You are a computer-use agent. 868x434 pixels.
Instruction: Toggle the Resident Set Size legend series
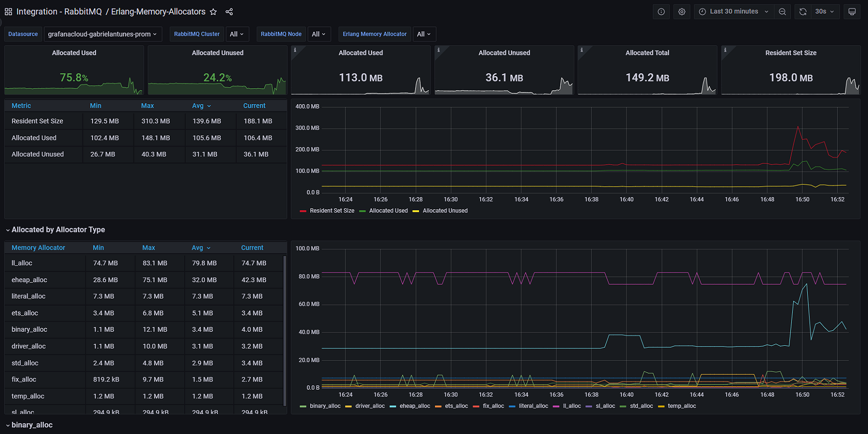click(332, 211)
